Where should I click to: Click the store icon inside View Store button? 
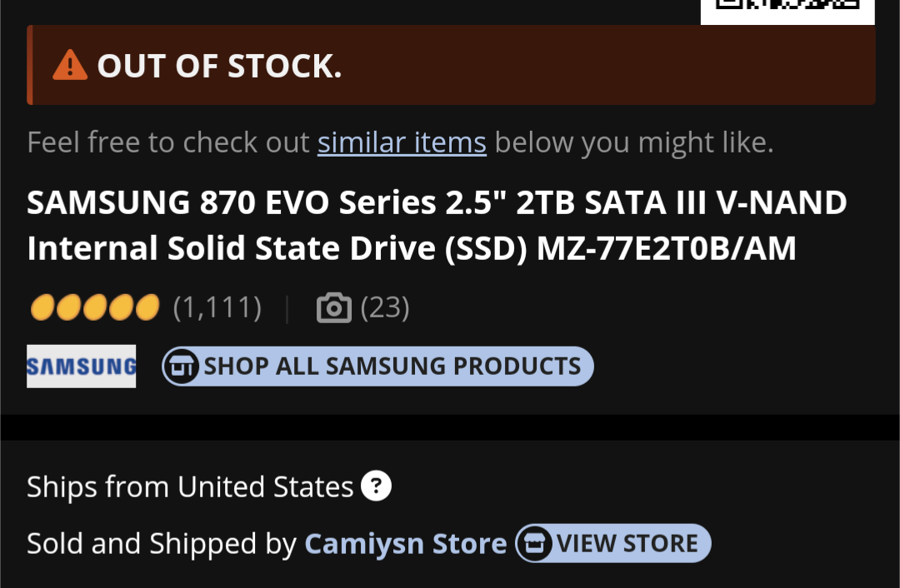coord(536,543)
